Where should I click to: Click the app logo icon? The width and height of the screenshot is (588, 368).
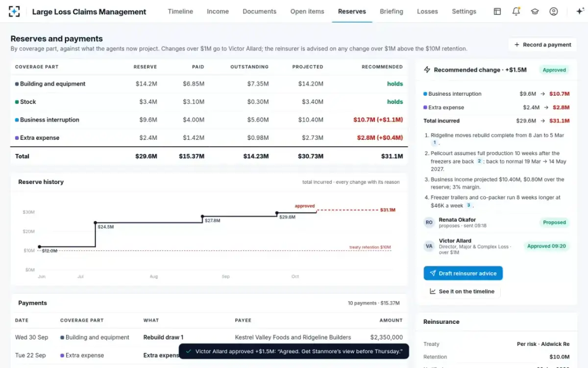pos(14,11)
